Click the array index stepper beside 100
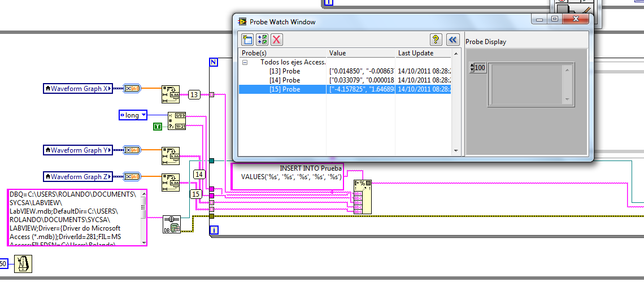The height and width of the screenshot is (295, 644). [471, 68]
